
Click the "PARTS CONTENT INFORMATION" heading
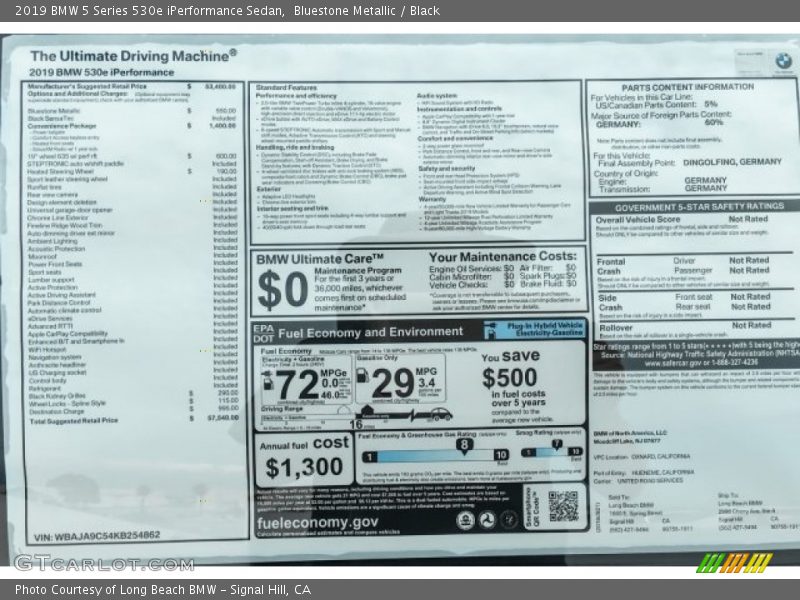pos(687,87)
